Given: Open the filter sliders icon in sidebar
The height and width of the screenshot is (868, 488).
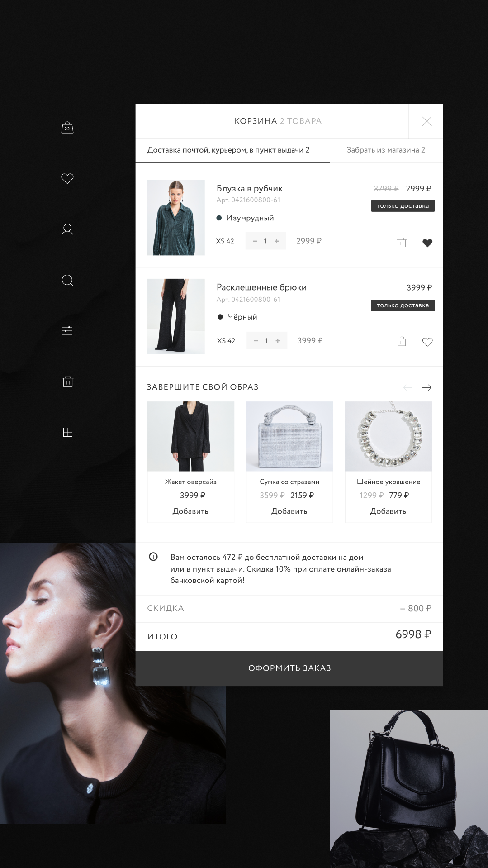Looking at the screenshot, I should coord(67,330).
